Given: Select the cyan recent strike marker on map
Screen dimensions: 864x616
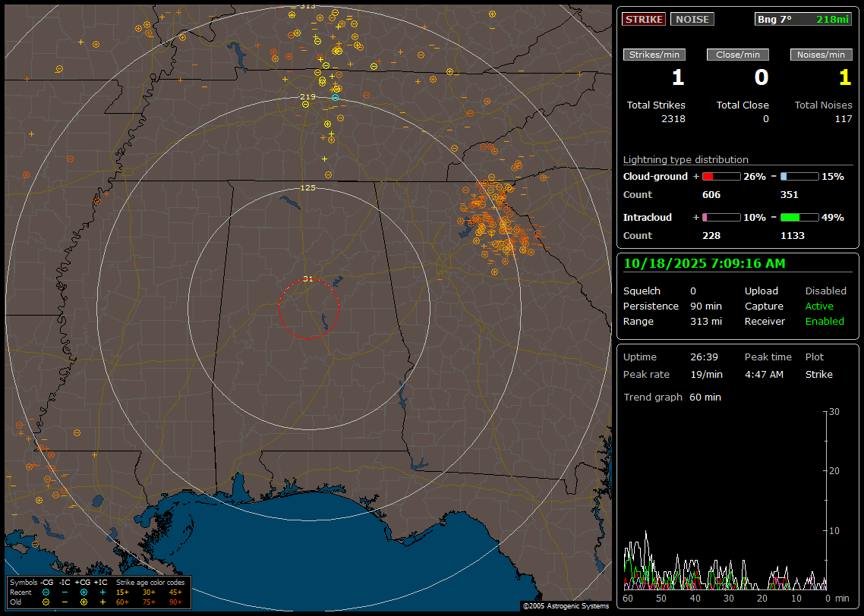Looking at the screenshot, I should [335, 98].
